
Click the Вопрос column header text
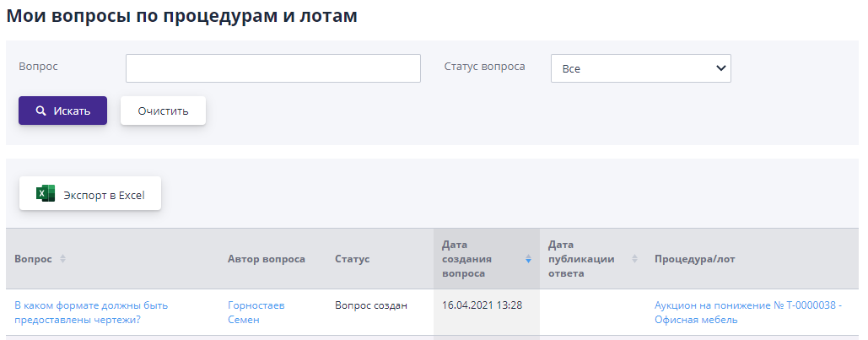pyautogui.click(x=33, y=259)
